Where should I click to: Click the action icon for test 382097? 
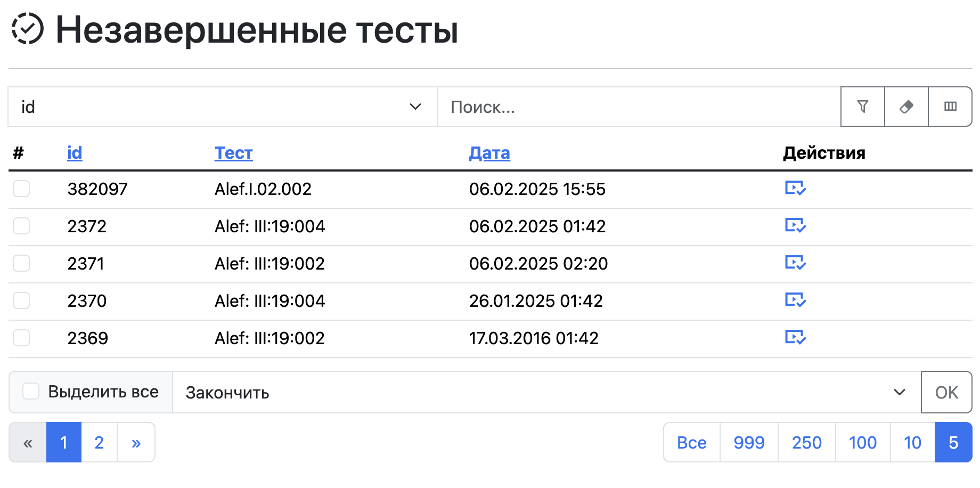[795, 188]
